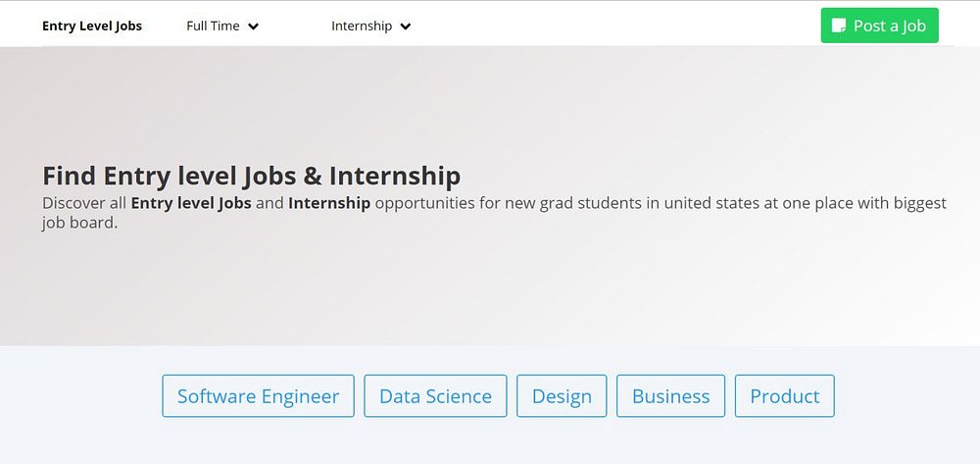The height and width of the screenshot is (464, 980).
Task: Pick the Design category button
Action: (x=562, y=396)
